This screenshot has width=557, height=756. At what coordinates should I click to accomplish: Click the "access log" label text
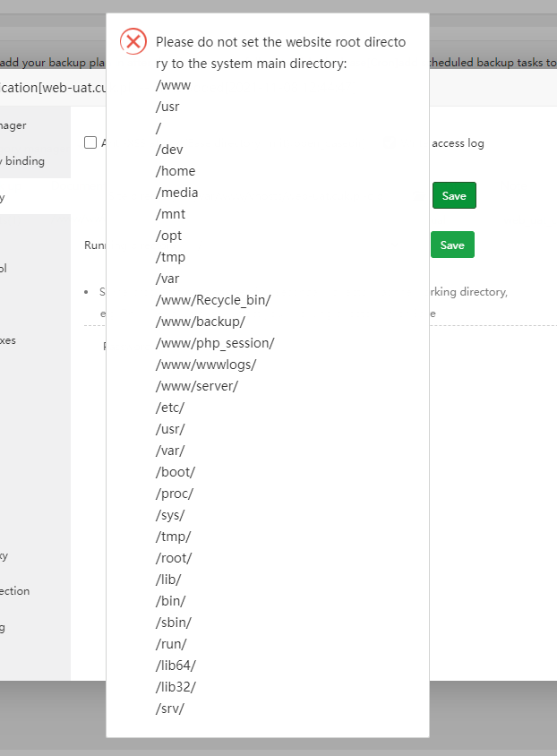click(458, 143)
